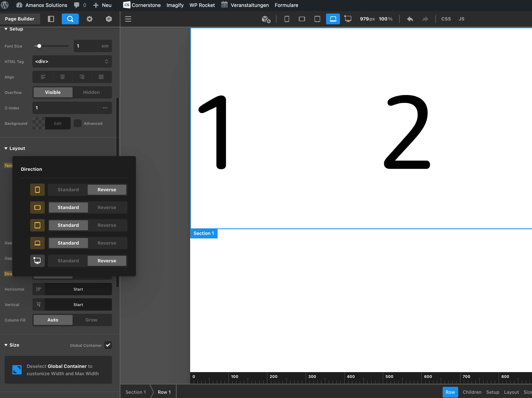Open the HTML Tag dropdown

coord(72,61)
